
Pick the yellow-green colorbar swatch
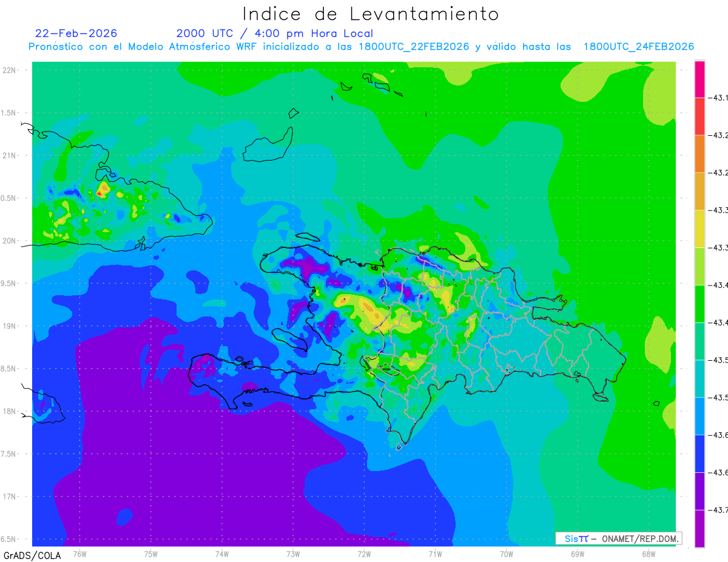pos(699,266)
